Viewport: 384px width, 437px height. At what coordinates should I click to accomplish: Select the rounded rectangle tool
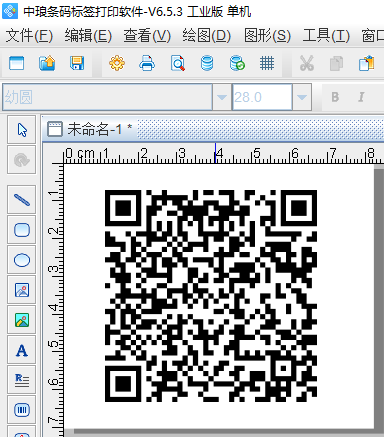pos(22,230)
